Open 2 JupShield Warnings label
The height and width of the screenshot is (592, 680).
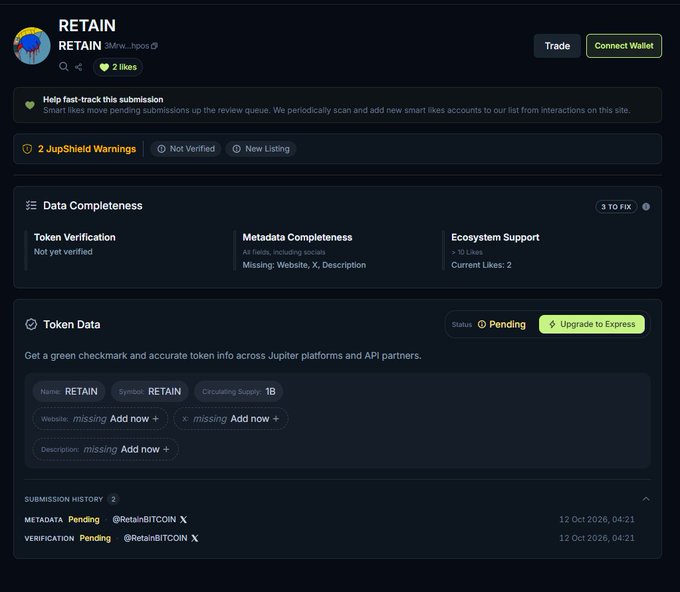tap(87, 149)
